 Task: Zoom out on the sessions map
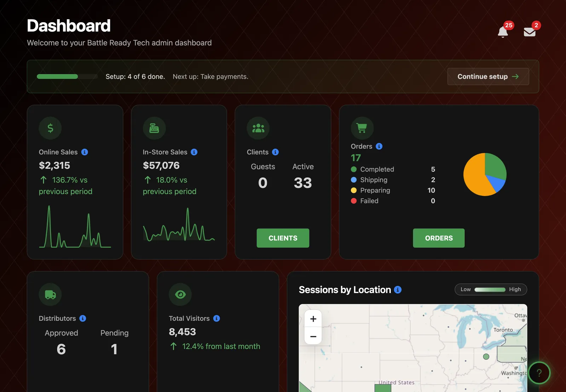pyautogui.click(x=313, y=336)
